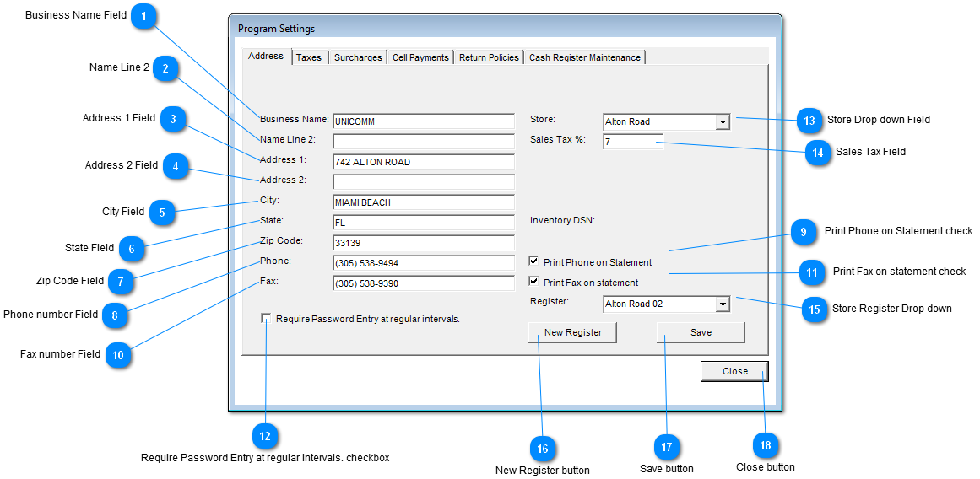Click the New Register button

[x=572, y=332]
